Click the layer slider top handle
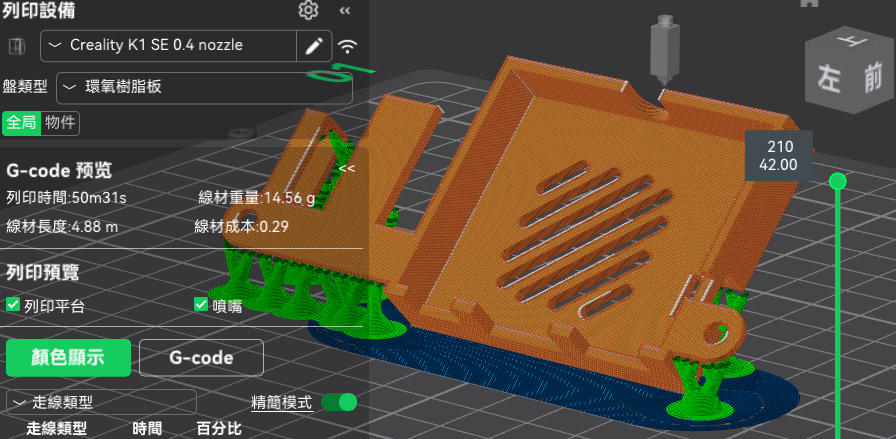The width and height of the screenshot is (896, 439). [838, 182]
